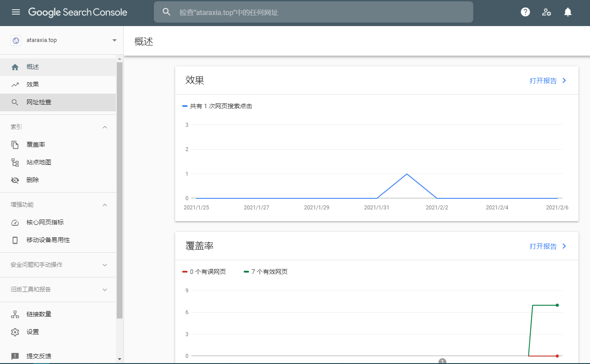Image resolution: width=590 pixels, height=364 pixels.
Task: Click the magnifier icon beside 网址检查
Action: (x=15, y=102)
